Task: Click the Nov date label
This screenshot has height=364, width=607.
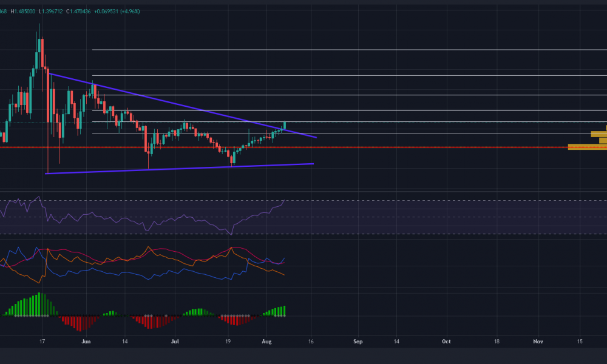Action: [x=538, y=341]
